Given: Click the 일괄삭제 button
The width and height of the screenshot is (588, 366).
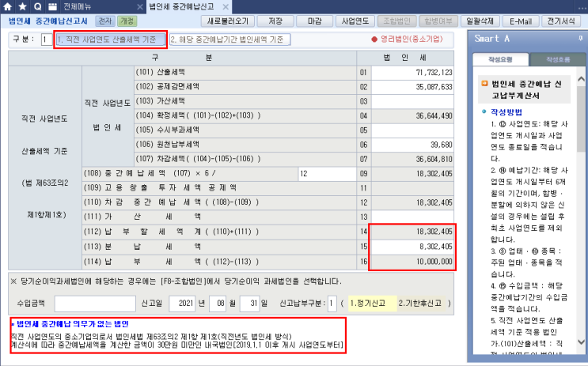Looking at the screenshot, I should (x=480, y=21).
